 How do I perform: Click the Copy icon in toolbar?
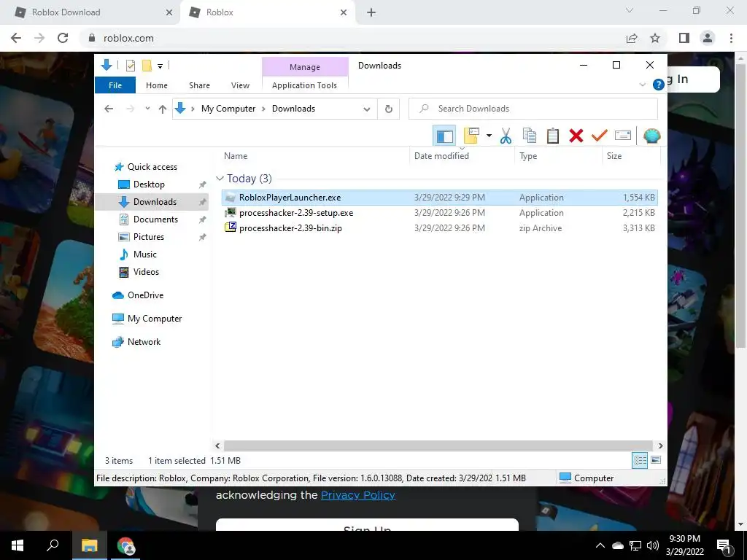[x=530, y=136]
